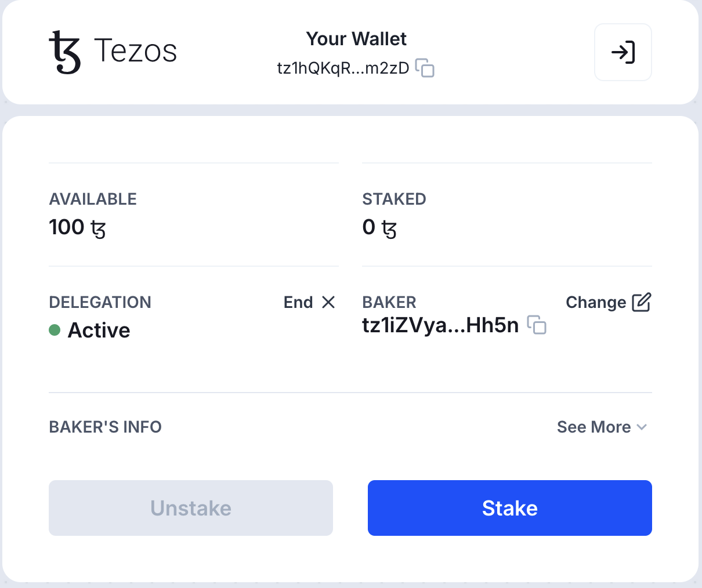The image size is (702, 588).
Task: Click the tez symbol under STAKED
Action: (389, 228)
